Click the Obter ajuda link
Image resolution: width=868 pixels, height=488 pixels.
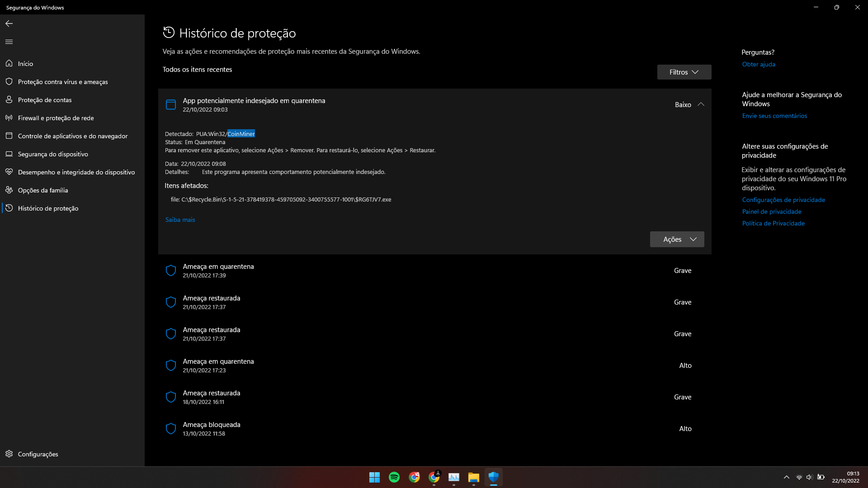click(758, 65)
